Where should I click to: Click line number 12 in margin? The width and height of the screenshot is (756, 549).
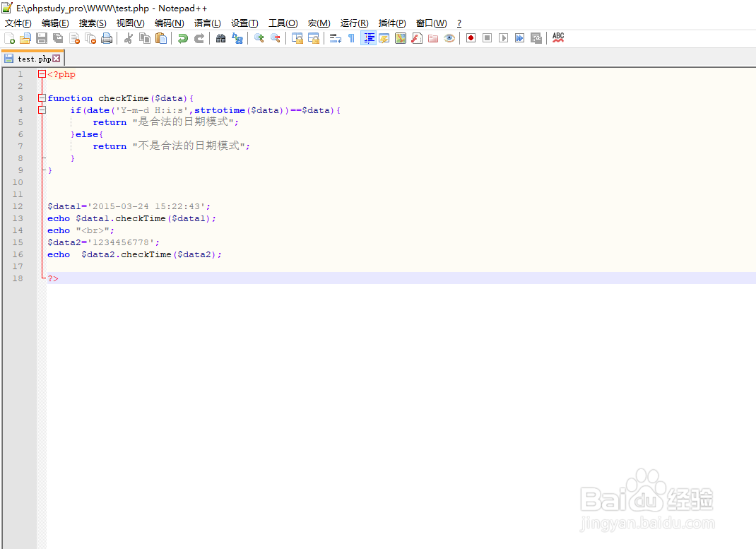tap(18, 206)
